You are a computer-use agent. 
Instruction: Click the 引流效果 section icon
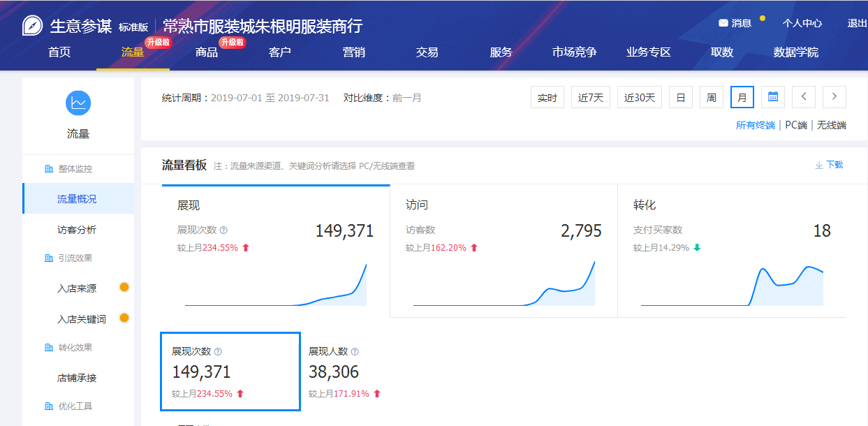(x=49, y=258)
